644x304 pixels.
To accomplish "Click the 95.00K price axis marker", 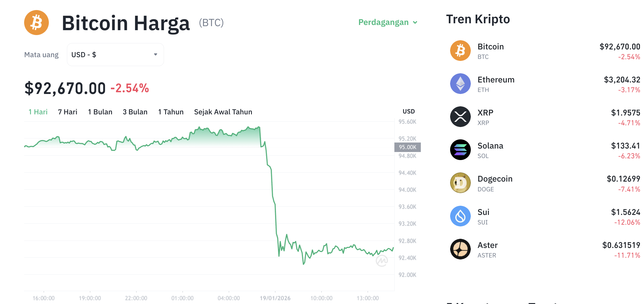I will click(x=408, y=147).
